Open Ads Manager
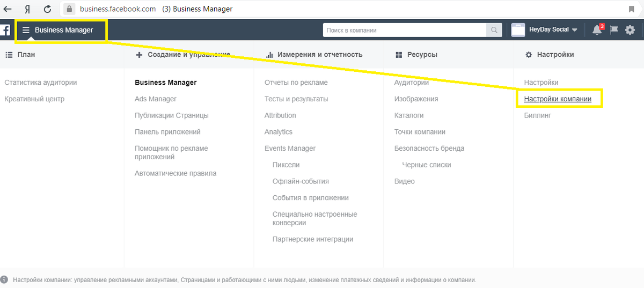 coord(156,99)
